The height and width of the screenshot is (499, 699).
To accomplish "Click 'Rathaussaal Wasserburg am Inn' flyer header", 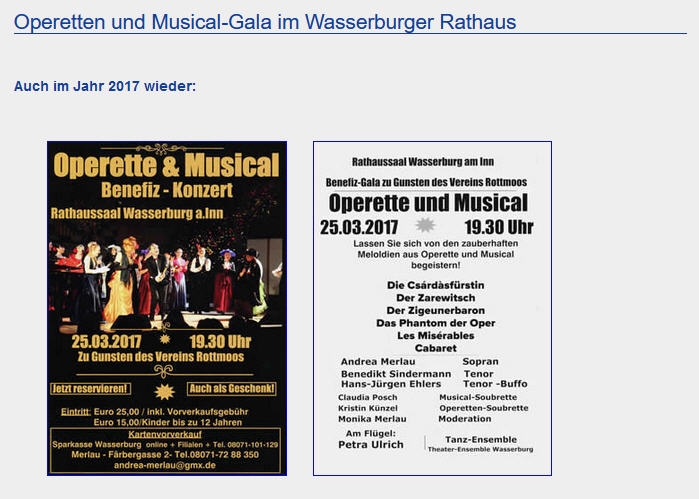I will pyautogui.click(x=423, y=161).
